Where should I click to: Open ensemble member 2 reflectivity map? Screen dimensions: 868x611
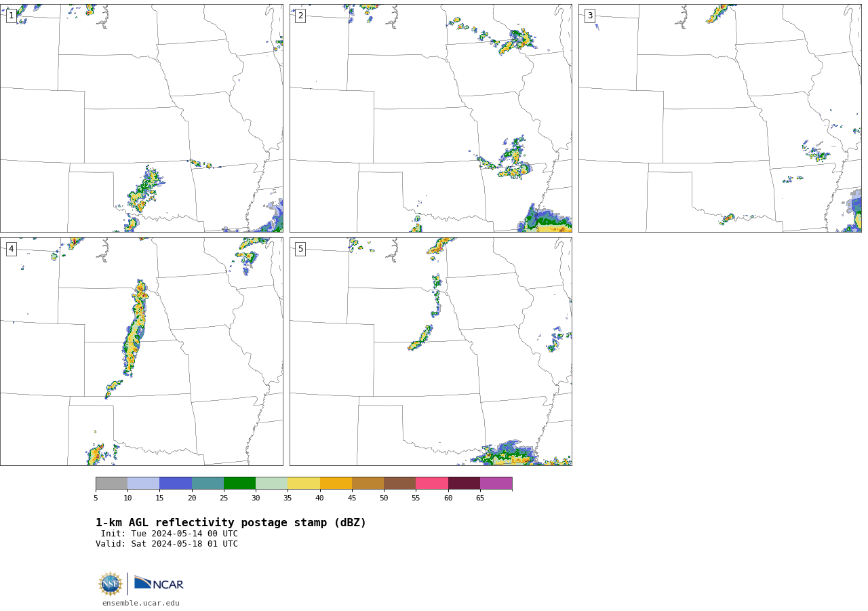(x=431, y=119)
